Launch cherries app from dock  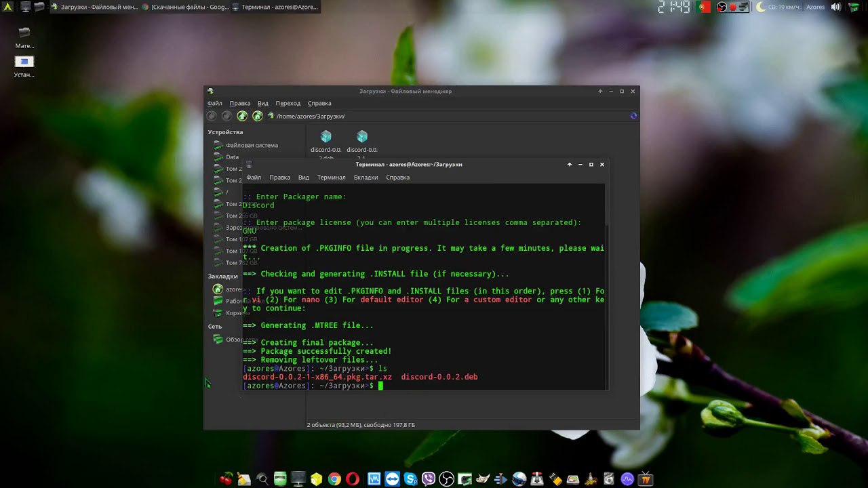[226, 479]
